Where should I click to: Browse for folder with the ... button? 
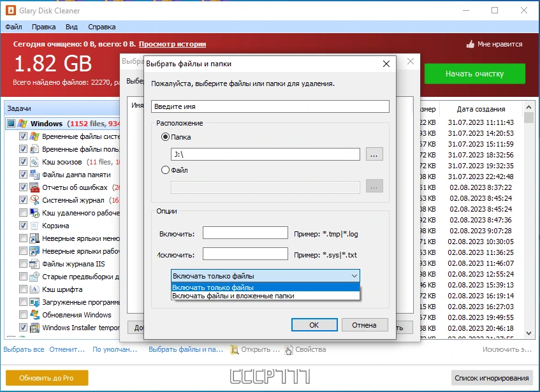pos(374,154)
